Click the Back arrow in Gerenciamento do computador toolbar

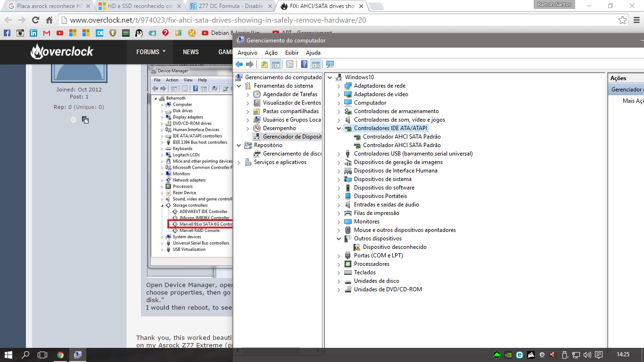click(239, 65)
